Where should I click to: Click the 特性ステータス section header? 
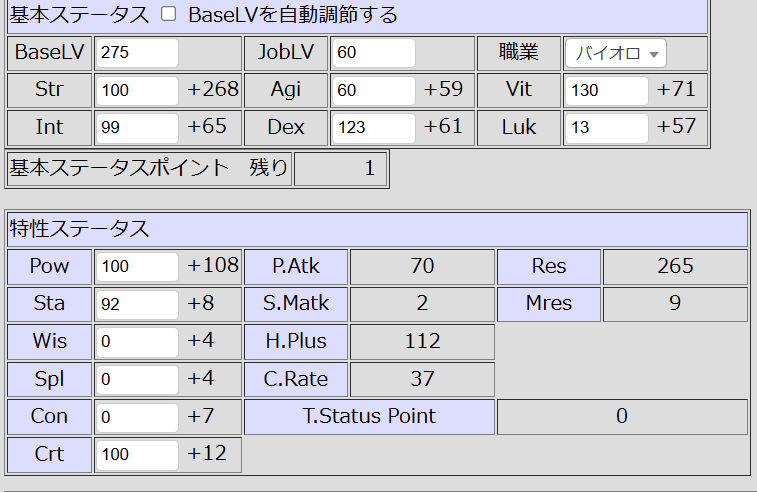click(x=79, y=230)
